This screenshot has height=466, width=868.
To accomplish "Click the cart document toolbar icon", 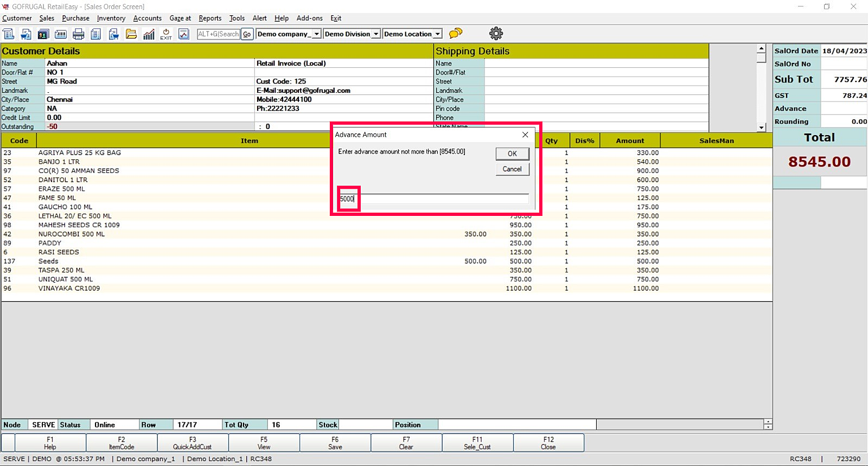I will [26, 34].
